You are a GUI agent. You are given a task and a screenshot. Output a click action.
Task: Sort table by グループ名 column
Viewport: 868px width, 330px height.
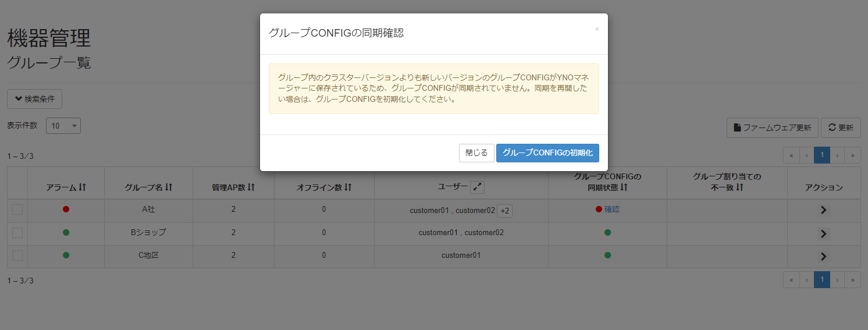(x=148, y=187)
